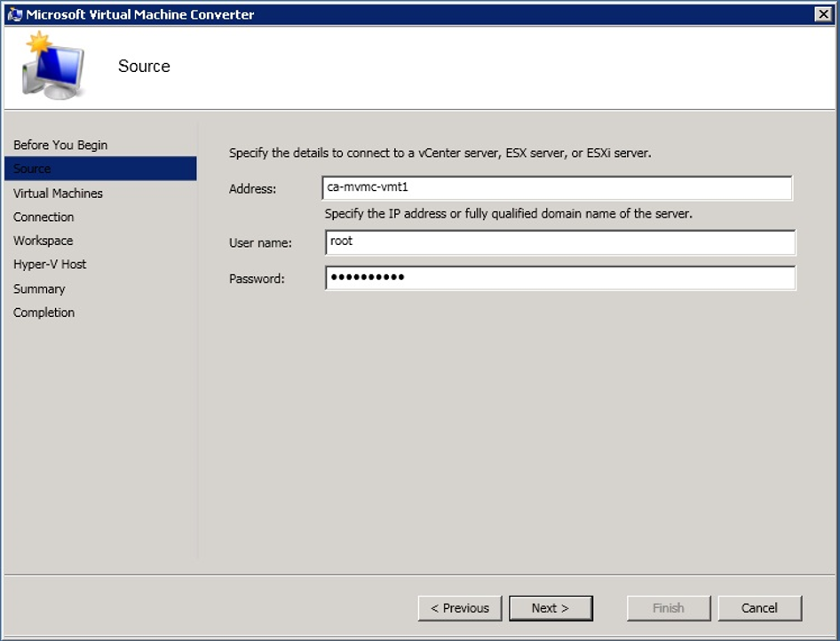The width and height of the screenshot is (840, 641).
Task: Navigate to the Completion step
Action: (x=44, y=313)
